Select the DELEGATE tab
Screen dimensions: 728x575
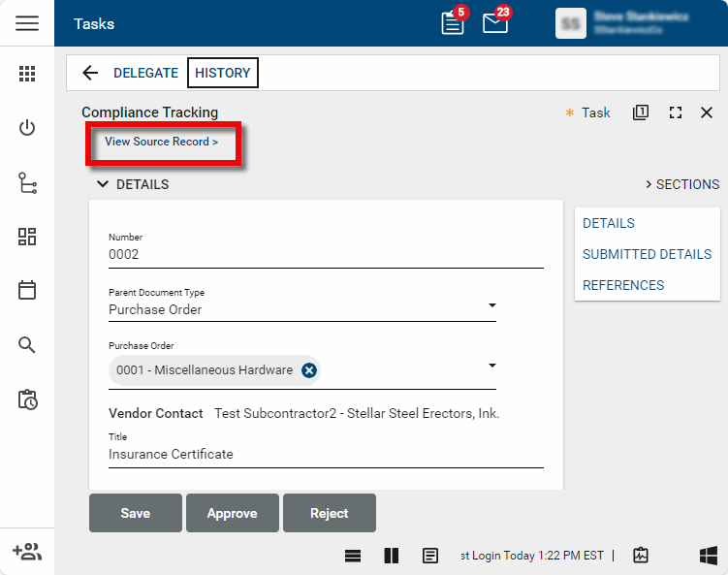pos(145,73)
